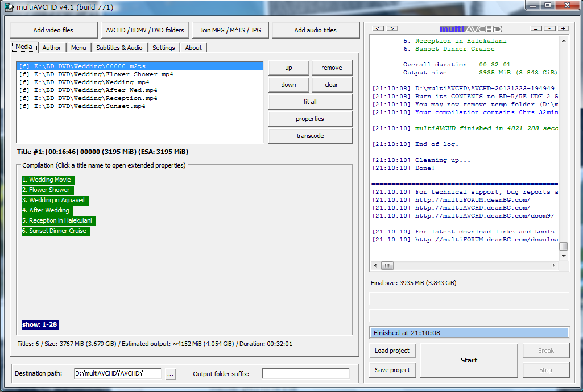
Task: Click the 'Finished at 21:10:08' status bar
Action: click(x=469, y=333)
